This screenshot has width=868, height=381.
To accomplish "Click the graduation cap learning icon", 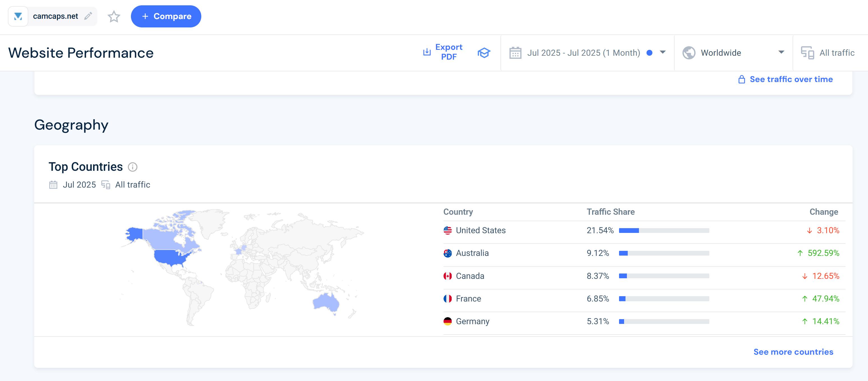I will pyautogui.click(x=484, y=53).
